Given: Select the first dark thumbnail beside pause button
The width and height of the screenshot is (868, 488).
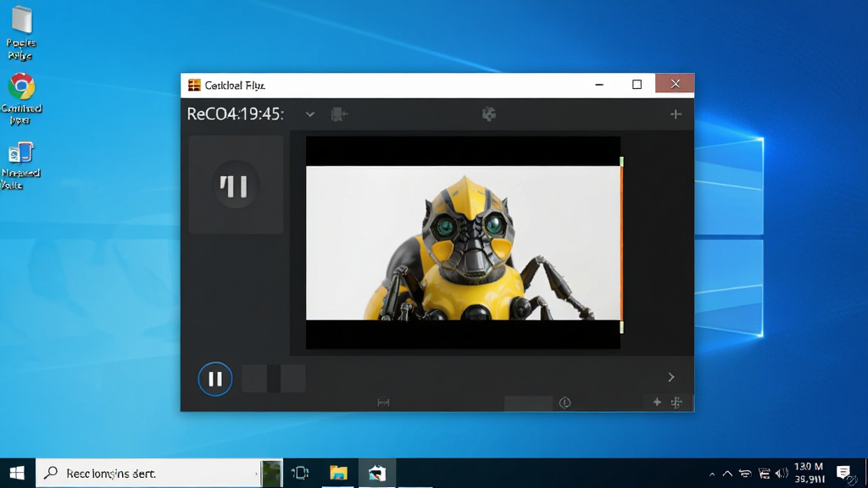Looking at the screenshot, I should [x=254, y=379].
